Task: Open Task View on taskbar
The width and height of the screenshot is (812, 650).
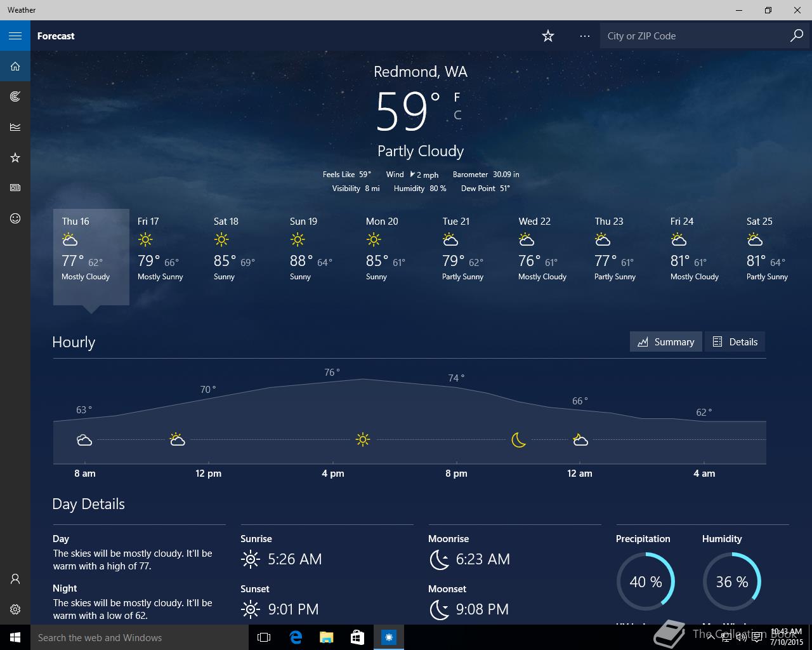Action: coord(264,637)
